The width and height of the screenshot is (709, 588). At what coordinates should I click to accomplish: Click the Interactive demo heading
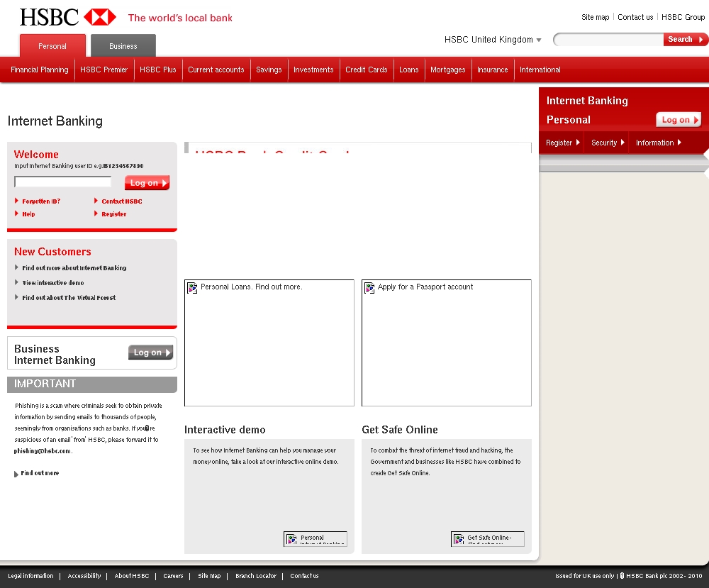click(x=225, y=430)
